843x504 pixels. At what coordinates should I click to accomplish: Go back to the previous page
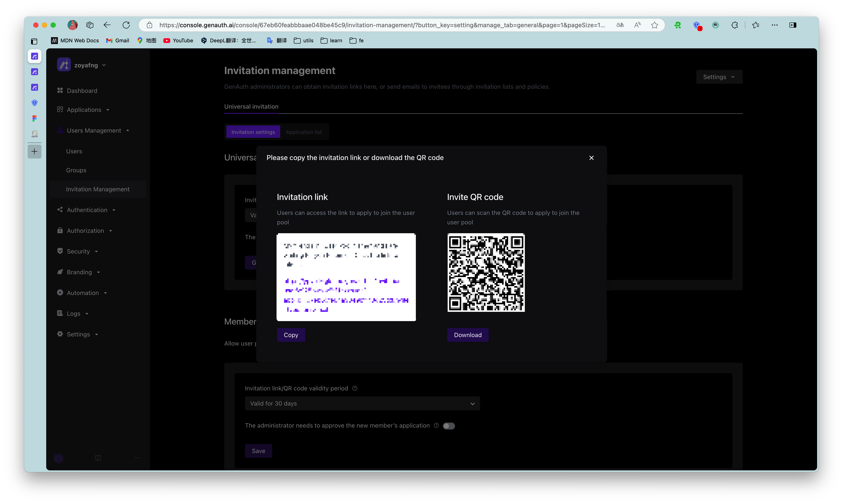[x=107, y=25]
